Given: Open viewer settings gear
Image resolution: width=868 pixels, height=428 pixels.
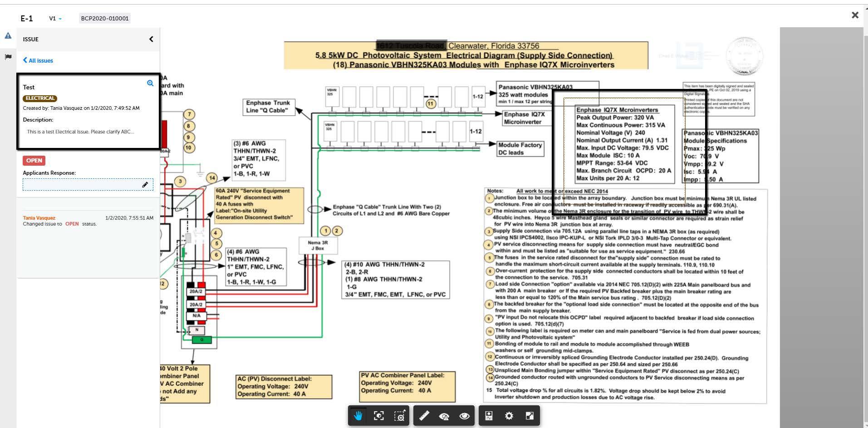Looking at the screenshot, I should coord(509,416).
